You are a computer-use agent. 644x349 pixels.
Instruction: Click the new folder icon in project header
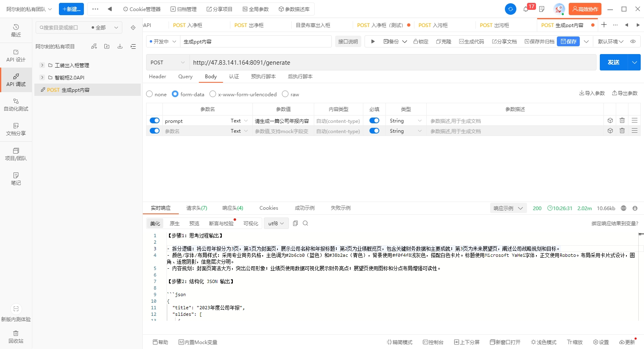107,46
